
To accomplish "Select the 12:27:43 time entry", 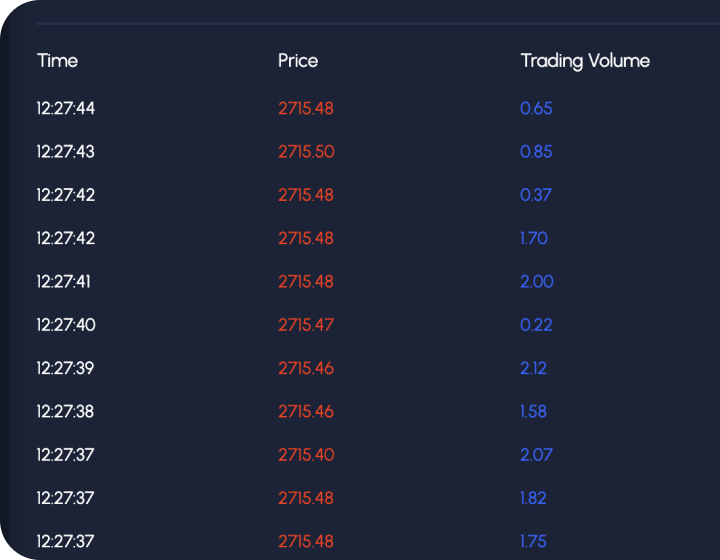I will coord(66,151).
